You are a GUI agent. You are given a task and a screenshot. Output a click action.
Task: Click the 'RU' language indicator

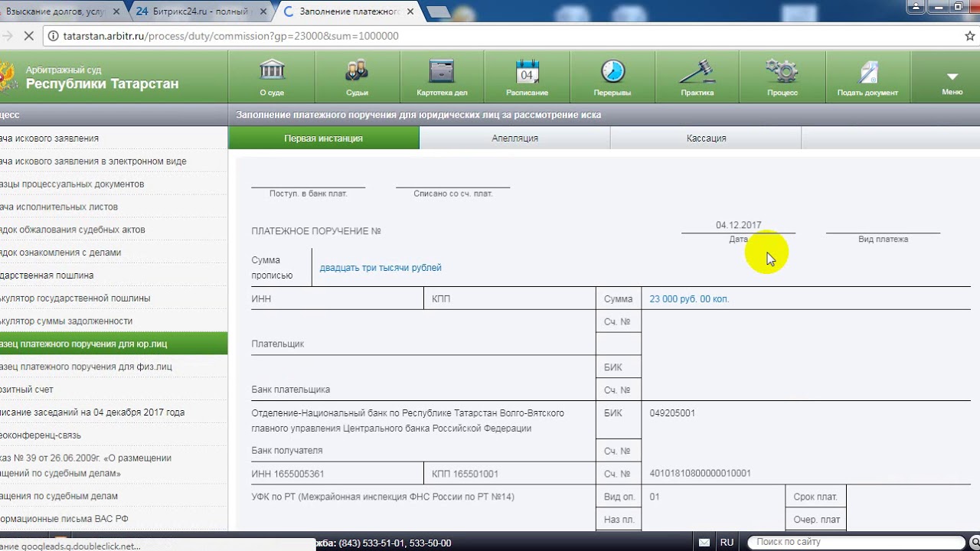tap(727, 543)
